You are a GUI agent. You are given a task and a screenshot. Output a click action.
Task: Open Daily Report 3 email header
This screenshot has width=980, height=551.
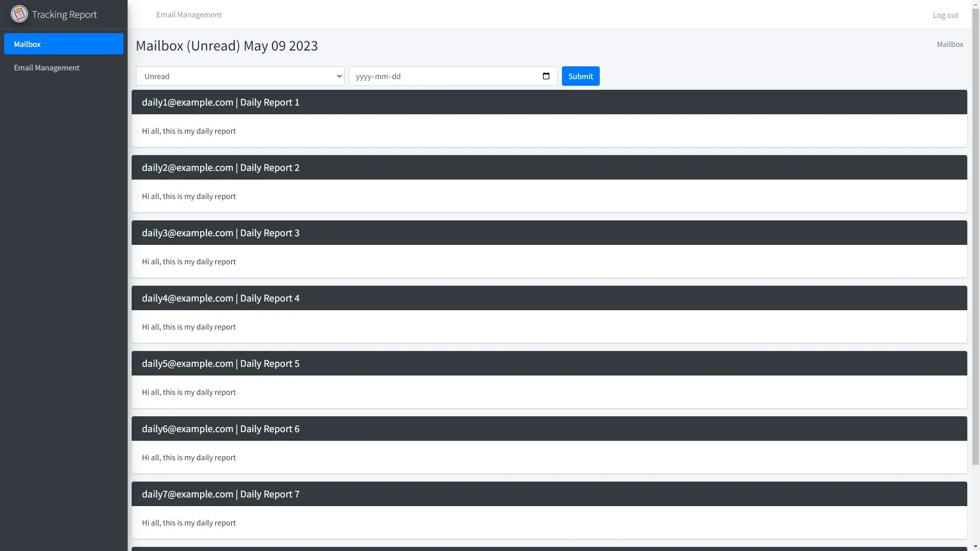point(220,233)
